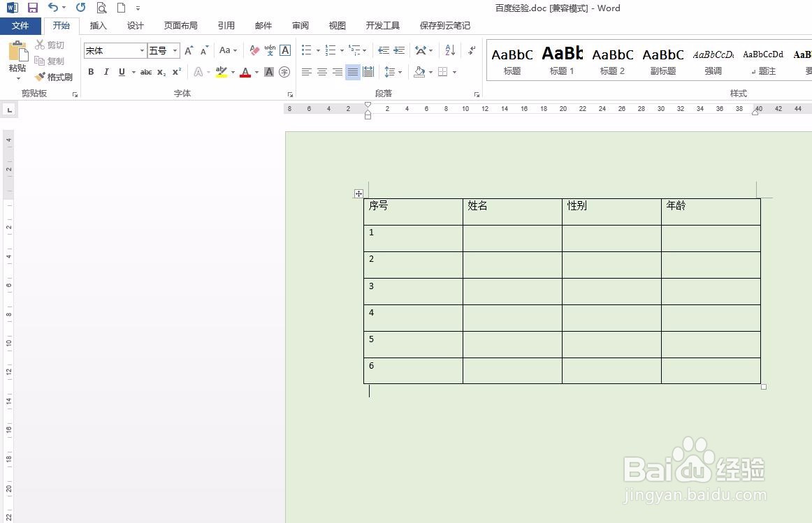Open the 文件 tab

[20, 25]
